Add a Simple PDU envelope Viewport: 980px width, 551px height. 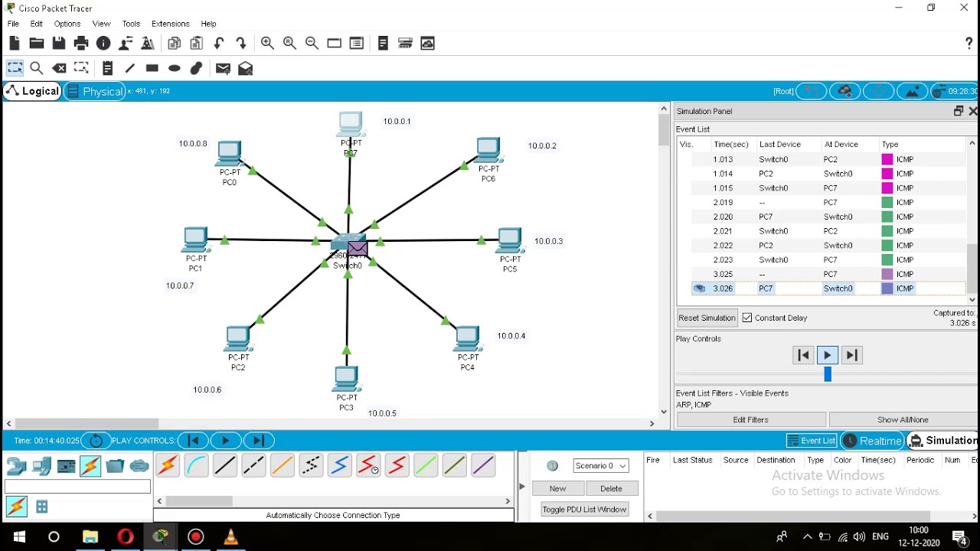(223, 69)
